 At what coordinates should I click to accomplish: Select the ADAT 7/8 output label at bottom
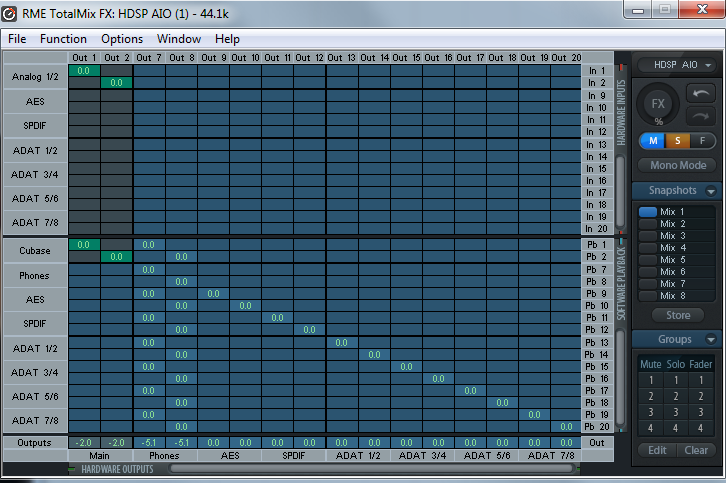(x=551, y=456)
